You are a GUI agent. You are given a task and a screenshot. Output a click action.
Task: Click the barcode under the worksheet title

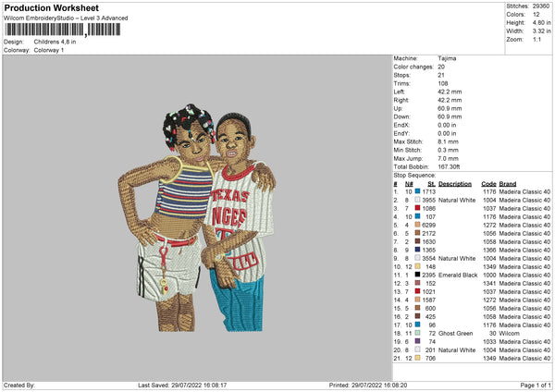click(63, 30)
